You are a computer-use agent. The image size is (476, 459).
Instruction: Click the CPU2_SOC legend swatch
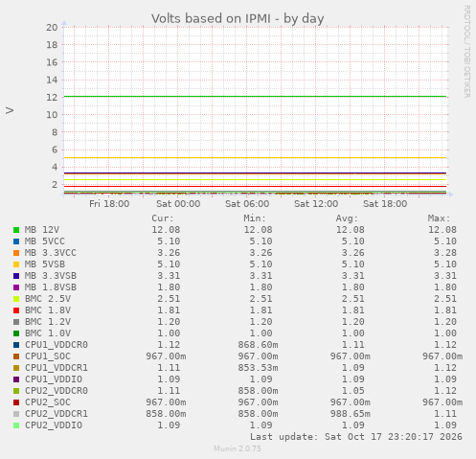pos(16,402)
